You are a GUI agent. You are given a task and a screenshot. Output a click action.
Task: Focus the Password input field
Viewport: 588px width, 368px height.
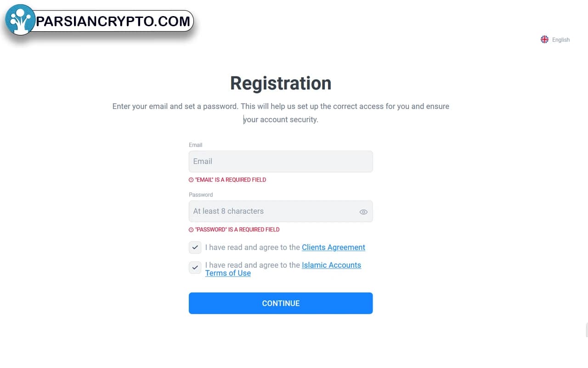click(x=271, y=211)
